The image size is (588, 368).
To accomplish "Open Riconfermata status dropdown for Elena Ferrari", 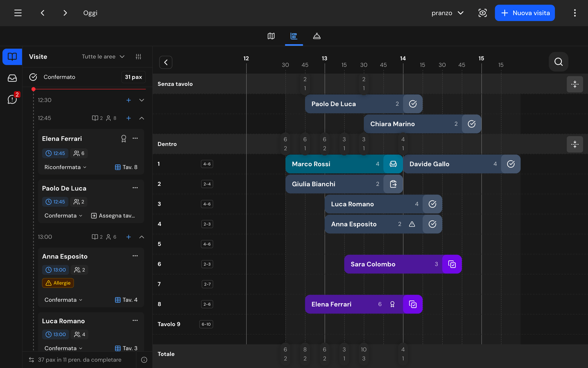I will click(65, 167).
